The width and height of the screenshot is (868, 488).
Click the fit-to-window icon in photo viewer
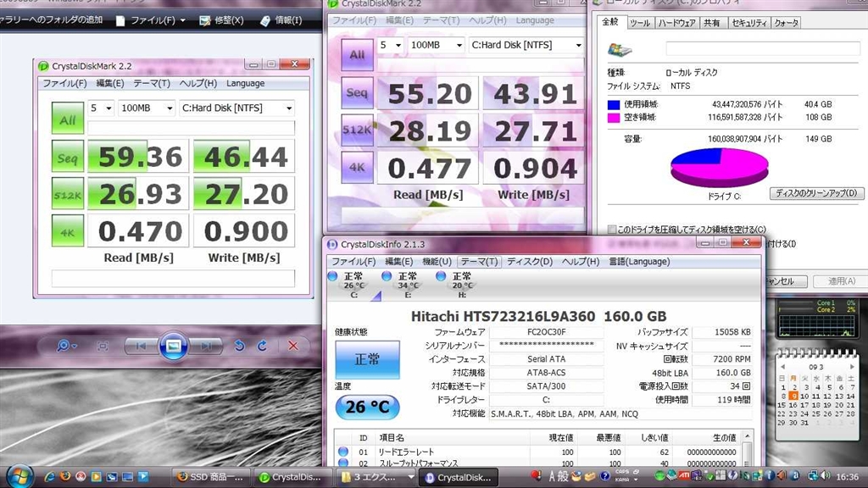[x=103, y=347]
